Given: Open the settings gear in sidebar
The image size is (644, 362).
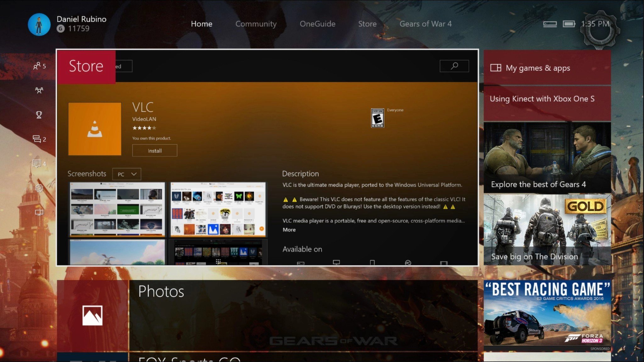Looking at the screenshot, I should click(39, 188).
